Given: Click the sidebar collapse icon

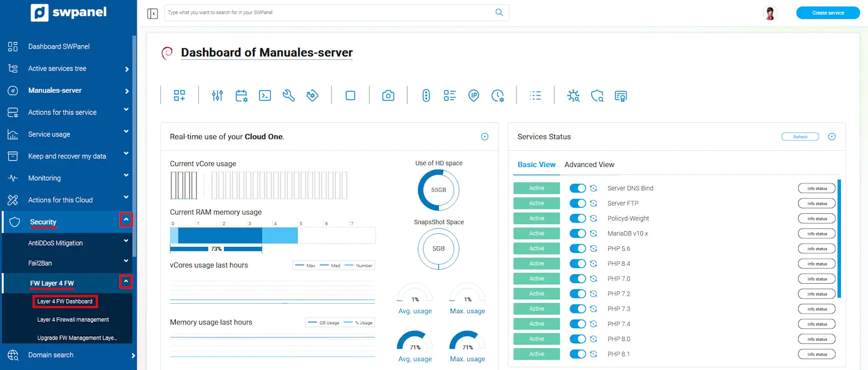Looking at the screenshot, I should 152,14.
